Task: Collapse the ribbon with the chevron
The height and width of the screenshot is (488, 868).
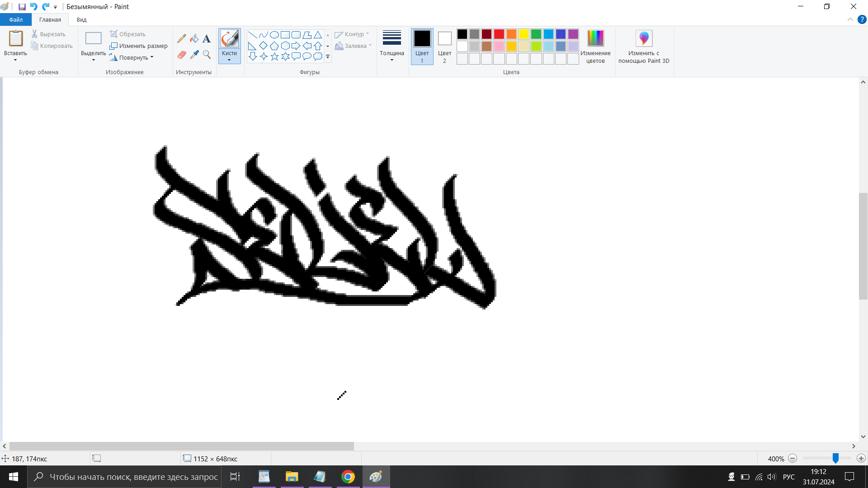Action: (x=850, y=19)
